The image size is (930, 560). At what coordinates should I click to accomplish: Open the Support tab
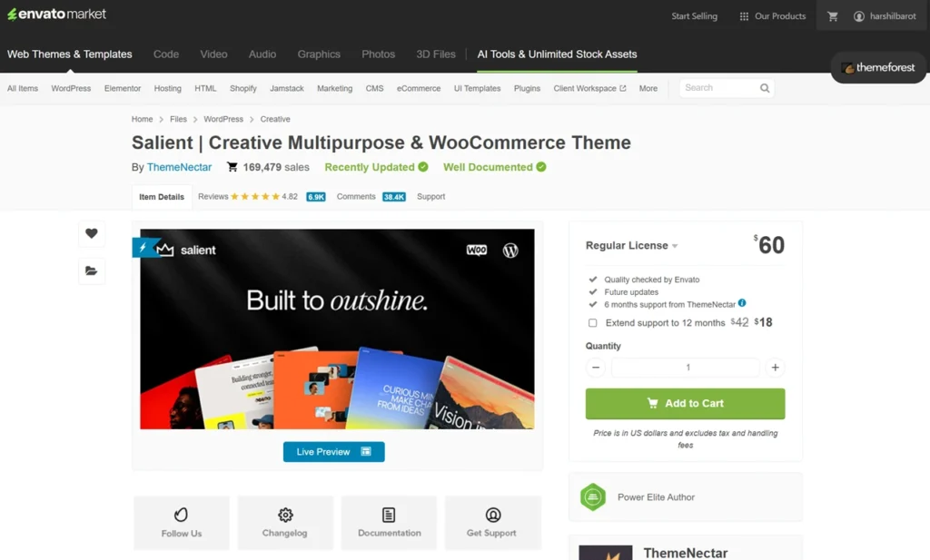click(x=430, y=197)
